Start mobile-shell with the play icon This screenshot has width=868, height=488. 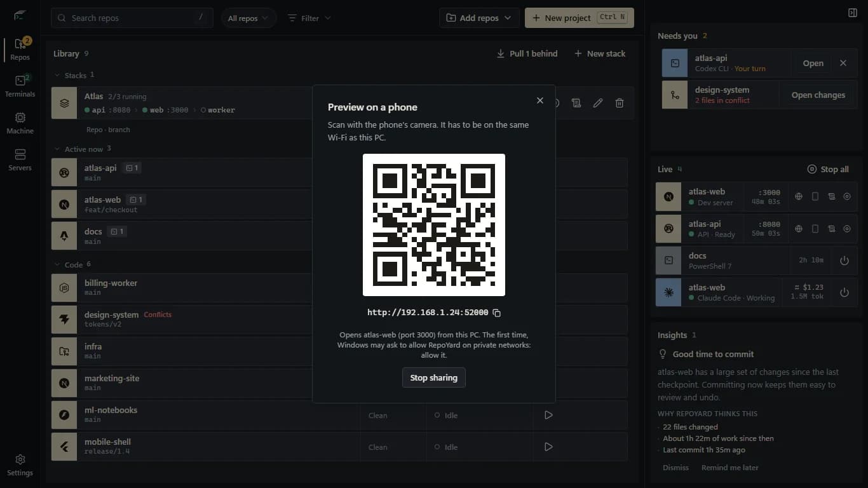point(548,447)
